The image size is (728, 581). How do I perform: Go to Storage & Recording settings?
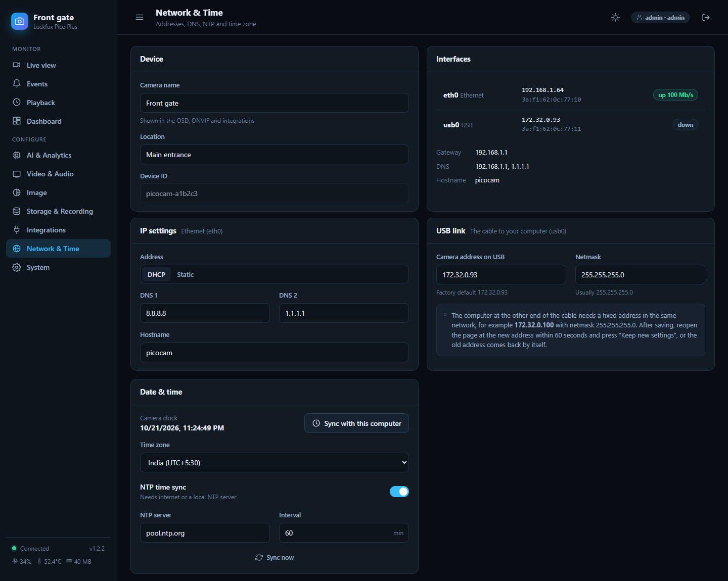coord(58,211)
